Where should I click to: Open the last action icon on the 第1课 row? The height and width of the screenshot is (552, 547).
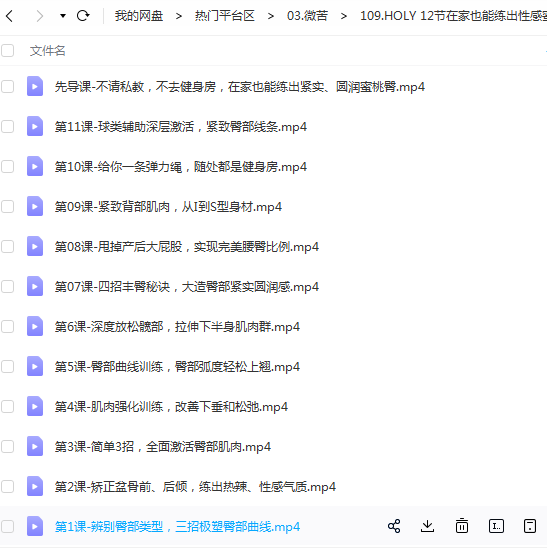pyautogui.click(x=530, y=526)
